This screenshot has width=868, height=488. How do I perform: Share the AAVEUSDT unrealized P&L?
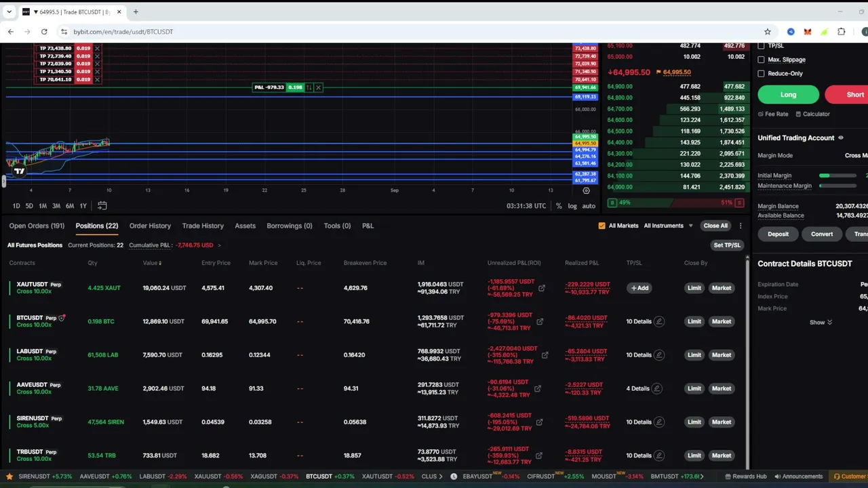tap(538, 388)
